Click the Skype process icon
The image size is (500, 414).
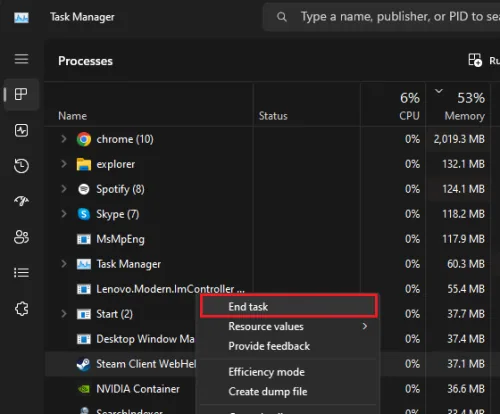[x=84, y=214]
